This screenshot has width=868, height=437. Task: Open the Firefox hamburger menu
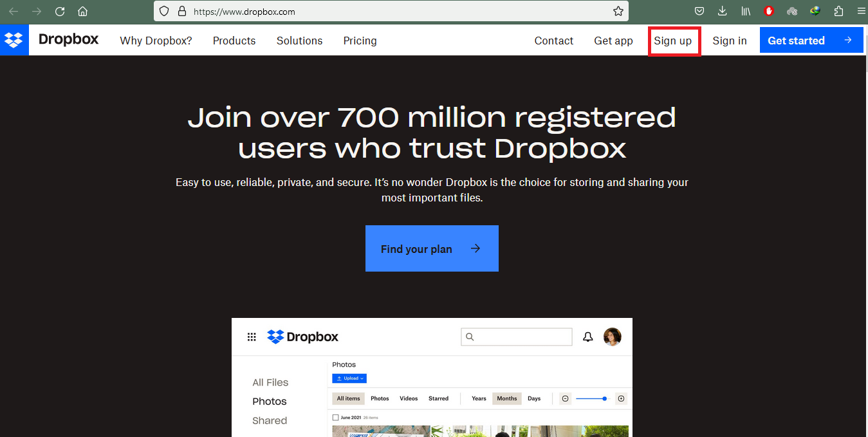(x=861, y=11)
